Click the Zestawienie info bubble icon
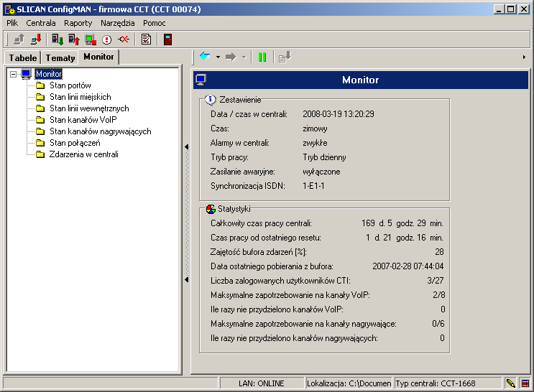534x392 pixels. click(211, 99)
